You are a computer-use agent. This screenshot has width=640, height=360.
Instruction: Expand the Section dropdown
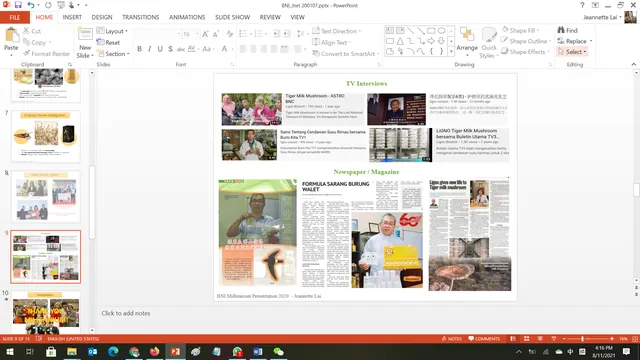point(113,53)
